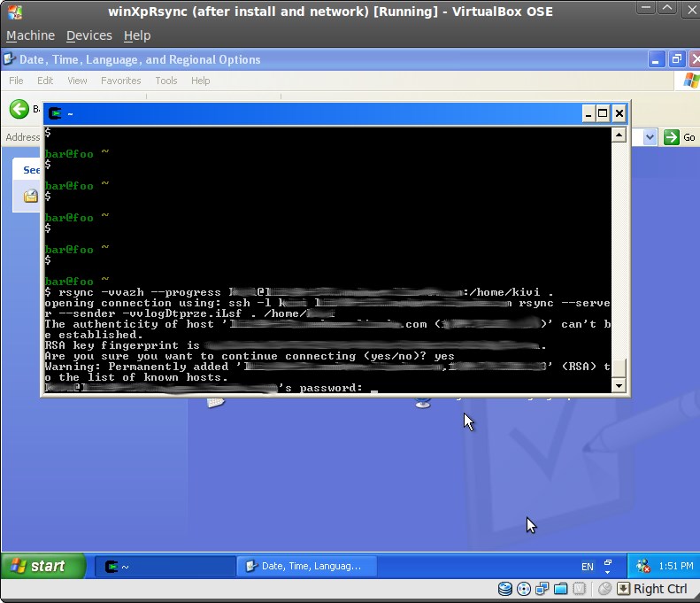Click the terminal scrollbar down arrow
The image size is (700, 603).
(x=619, y=385)
